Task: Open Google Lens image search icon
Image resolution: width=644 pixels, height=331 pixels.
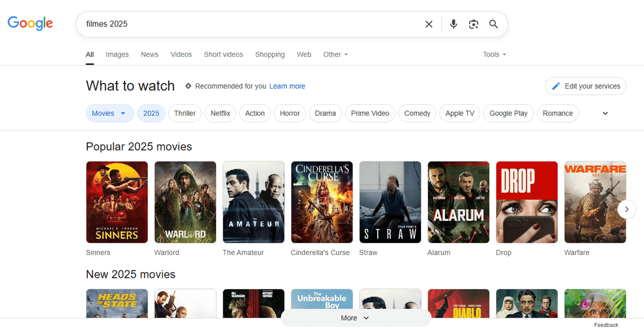Action: 474,24
